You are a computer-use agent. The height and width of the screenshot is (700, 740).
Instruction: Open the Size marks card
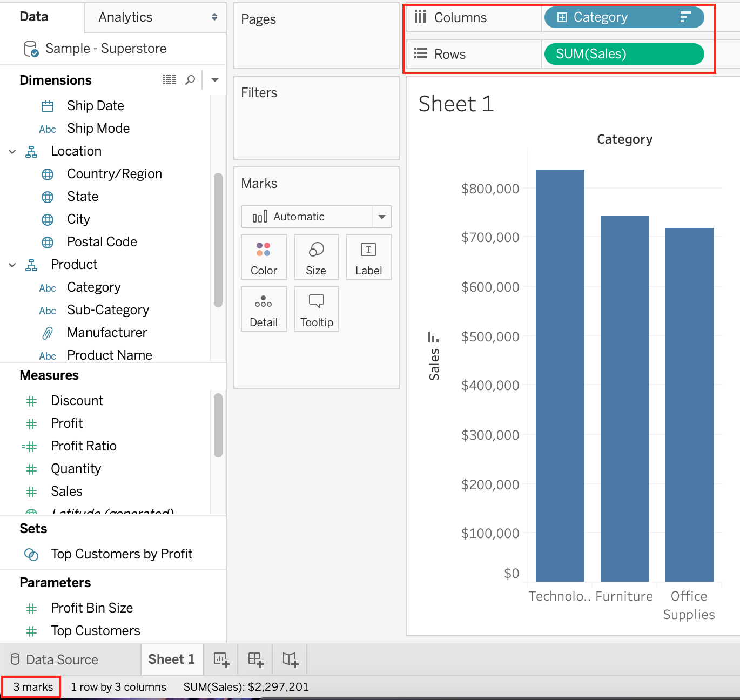tap(316, 257)
